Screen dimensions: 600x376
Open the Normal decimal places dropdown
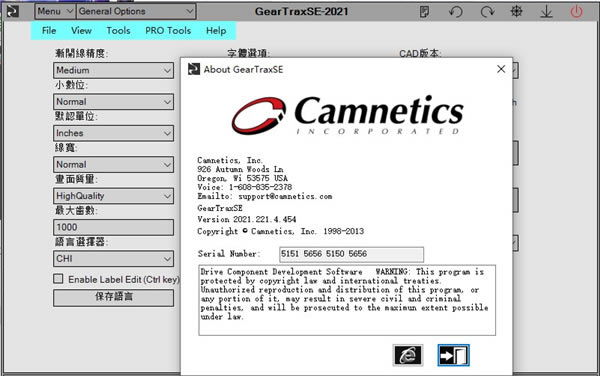coord(113,102)
